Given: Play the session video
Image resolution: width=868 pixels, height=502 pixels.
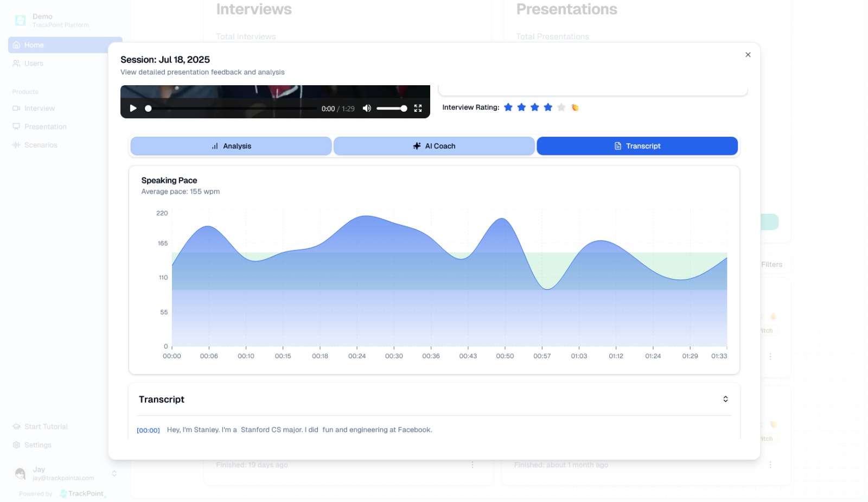Looking at the screenshot, I should pos(133,109).
